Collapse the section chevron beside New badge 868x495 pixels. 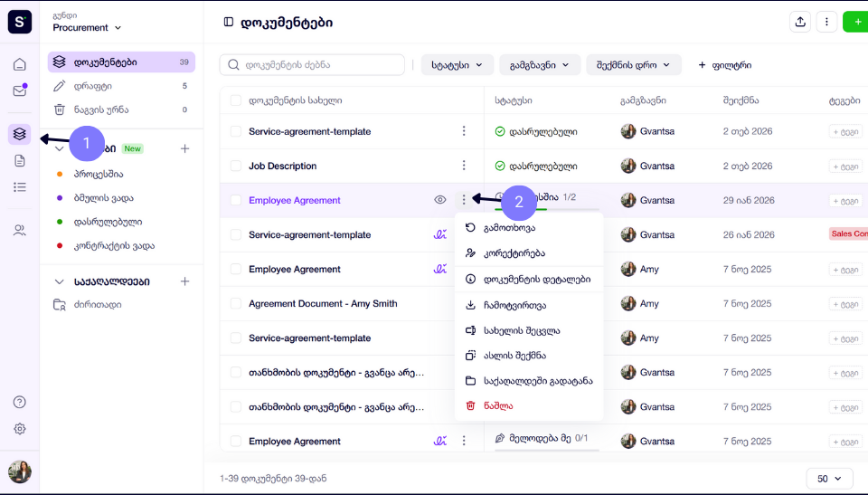(x=60, y=148)
